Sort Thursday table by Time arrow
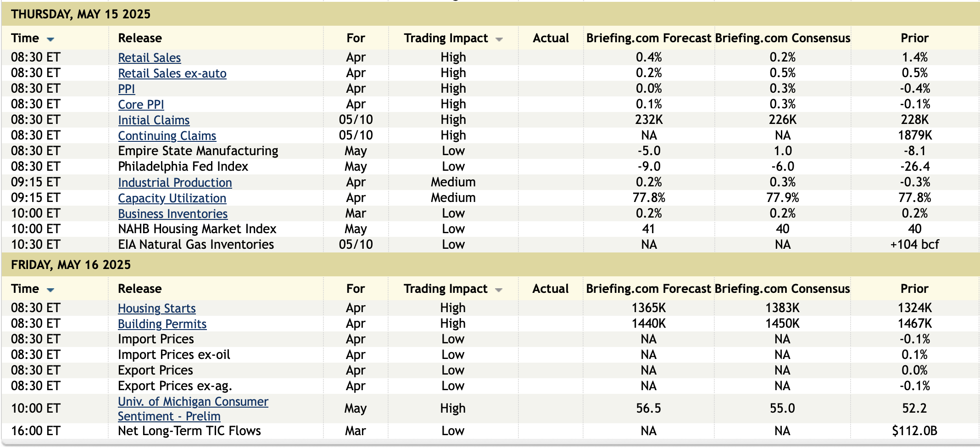Viewport: 980px width, 448px height. pyautogui.click(x=50, y=39)
